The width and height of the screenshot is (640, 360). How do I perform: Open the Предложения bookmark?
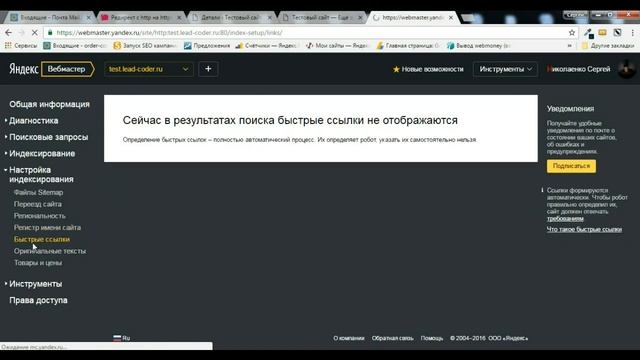coord(207,46)
